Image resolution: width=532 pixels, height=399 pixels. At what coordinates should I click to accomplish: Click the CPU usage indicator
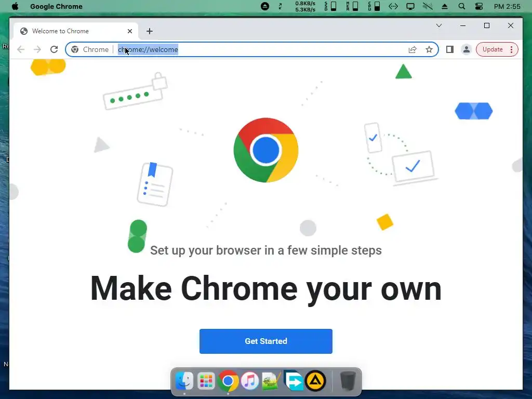[374, 6]
